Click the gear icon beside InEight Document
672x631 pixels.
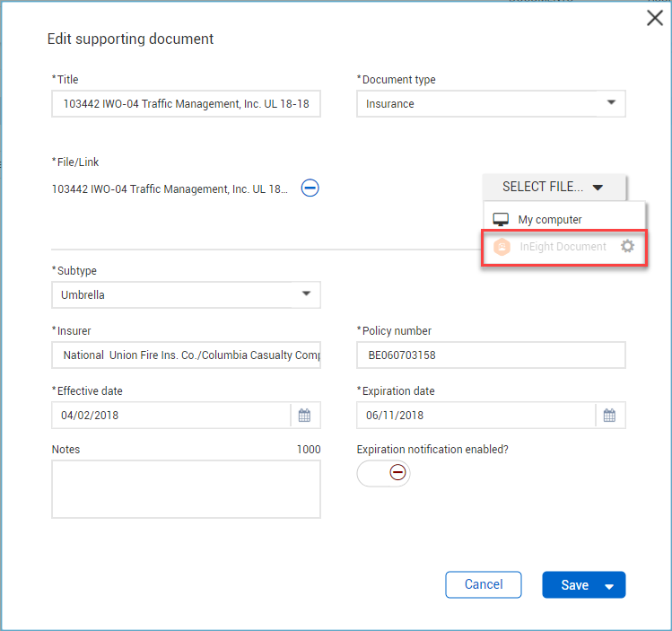tap(627, 246)
